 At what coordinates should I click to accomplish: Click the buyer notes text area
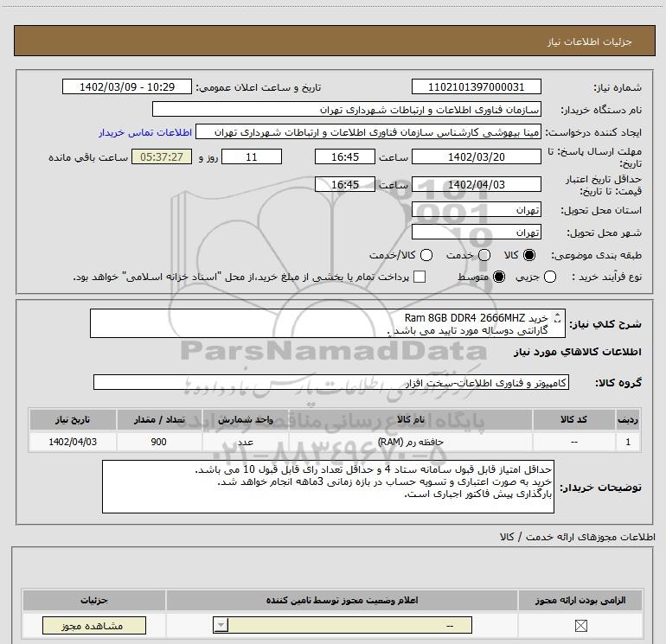pyautogui.click(x=328, y=487)
